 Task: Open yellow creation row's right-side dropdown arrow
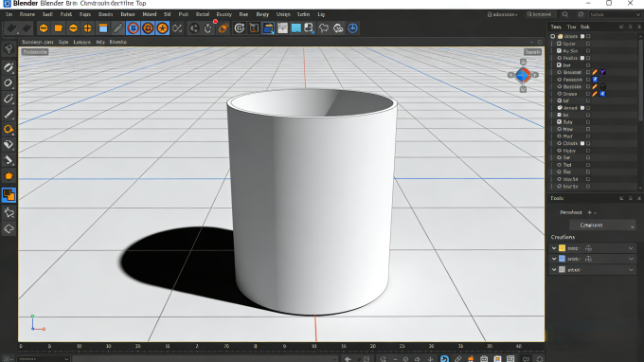point(631,248)
